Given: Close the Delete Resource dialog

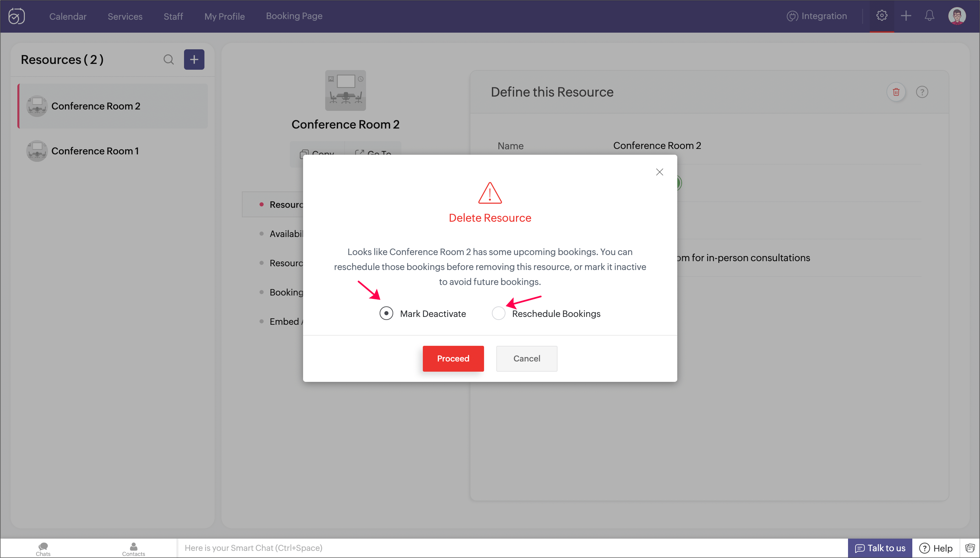Looking at the screenshot, I should coord(660,172).
